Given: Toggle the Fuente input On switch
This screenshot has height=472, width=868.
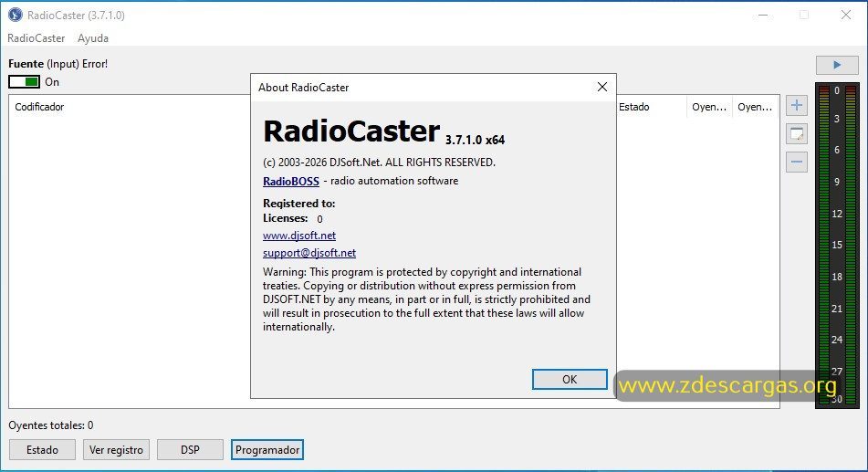Looking at the screenshot, I should point(25,82).
